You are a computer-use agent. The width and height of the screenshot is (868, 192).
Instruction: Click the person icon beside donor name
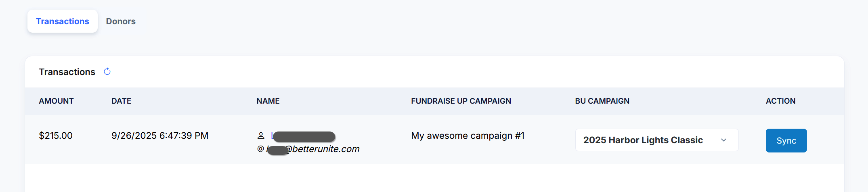(x=261, y=136)
